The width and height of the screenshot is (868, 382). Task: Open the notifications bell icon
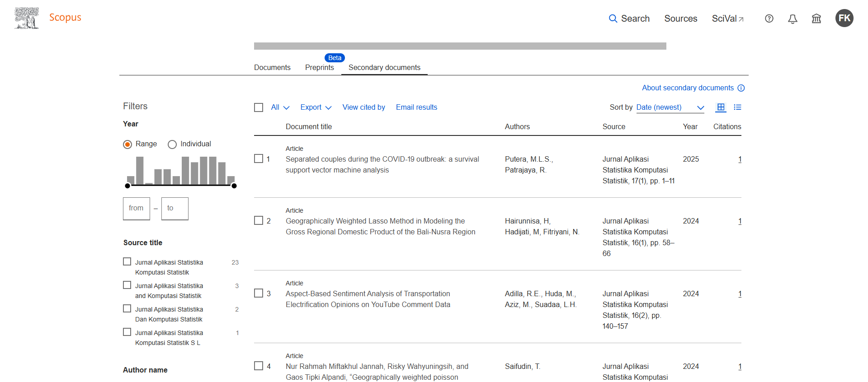(x=793, y=19)
